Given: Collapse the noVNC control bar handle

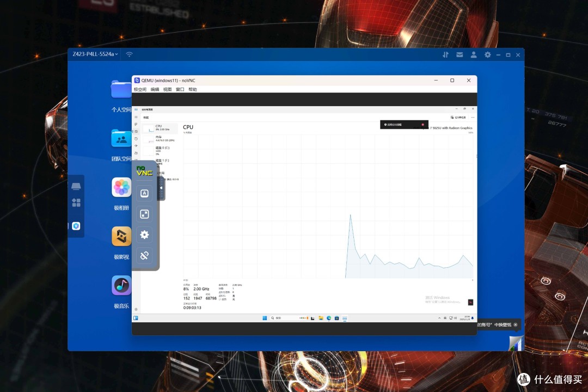Looking at the screenshot, I should click(161, 188).
